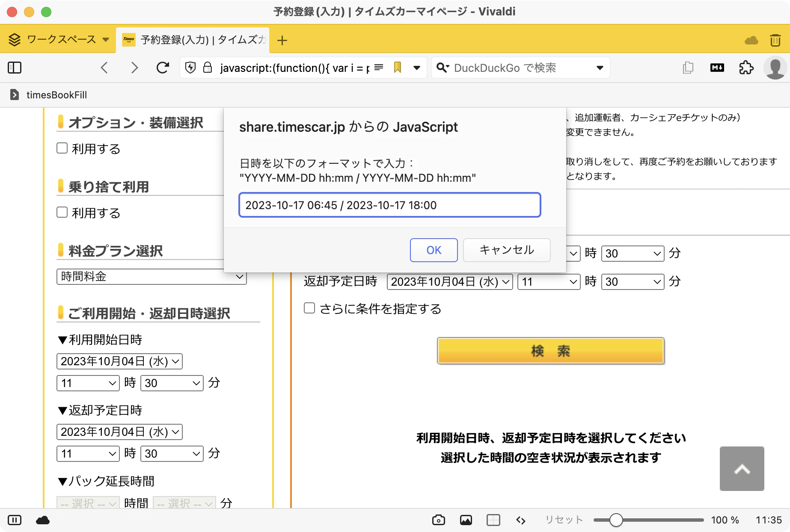
Task: Enable the さらに条件を指定する checkbox
Action: click(309, 308)
